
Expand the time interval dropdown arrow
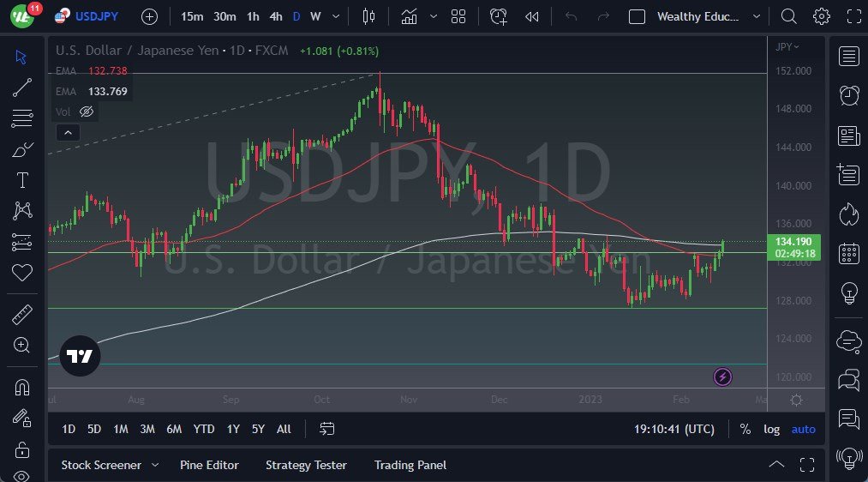(x=336, y=16)
